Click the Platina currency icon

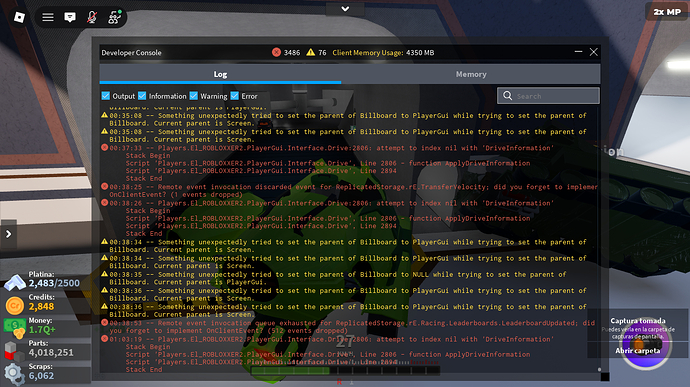pos(15,282)
